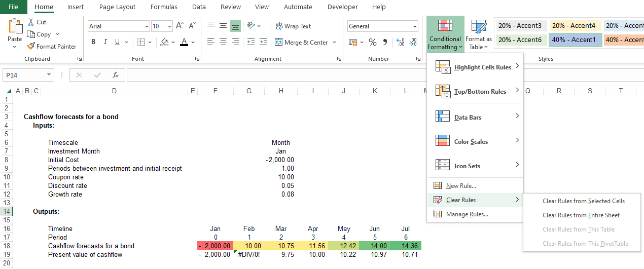Toggle Wrap Text for the cell
Screen dimensions: 644x269
pos(293,26)
